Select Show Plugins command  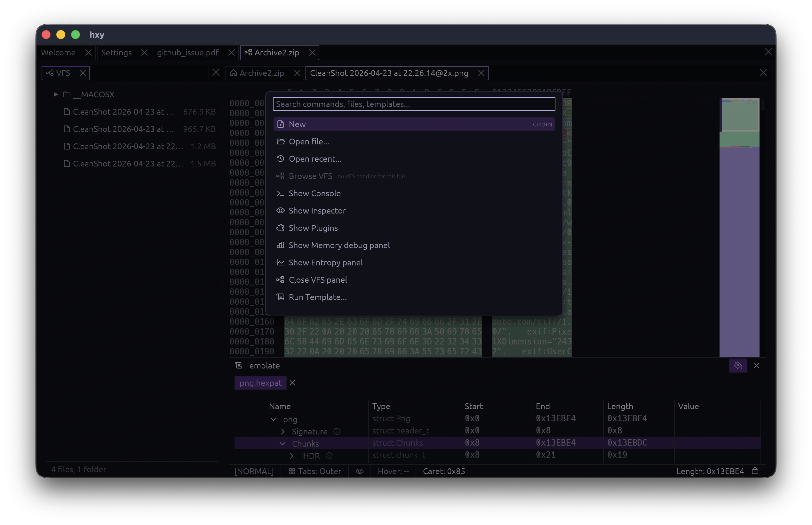(413, 228)
